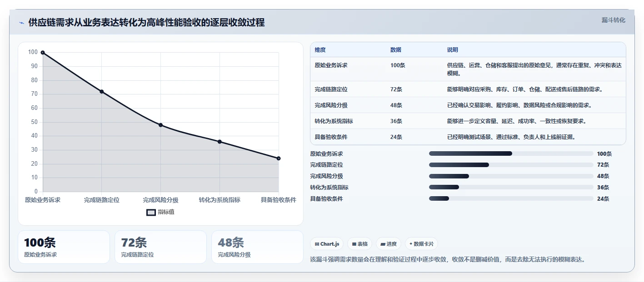Select the chart data point at 48
The image size is (644, 282).
click(x=160, y=125)
